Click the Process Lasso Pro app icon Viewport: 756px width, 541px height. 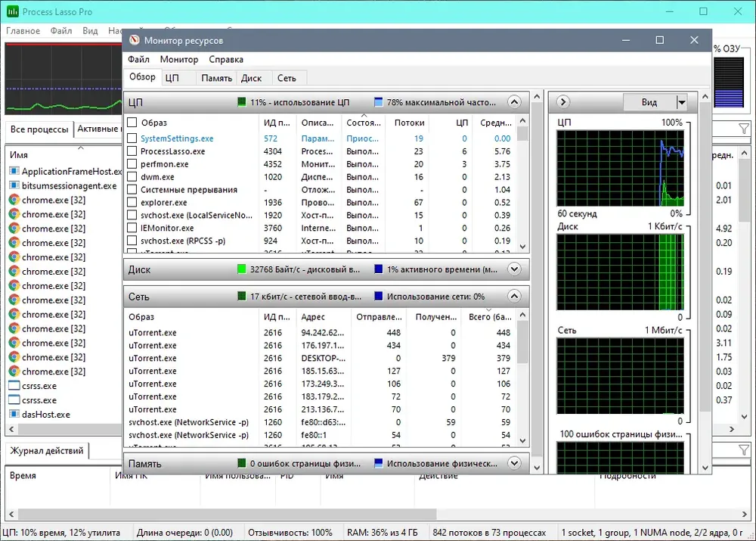tap(12, 11)
